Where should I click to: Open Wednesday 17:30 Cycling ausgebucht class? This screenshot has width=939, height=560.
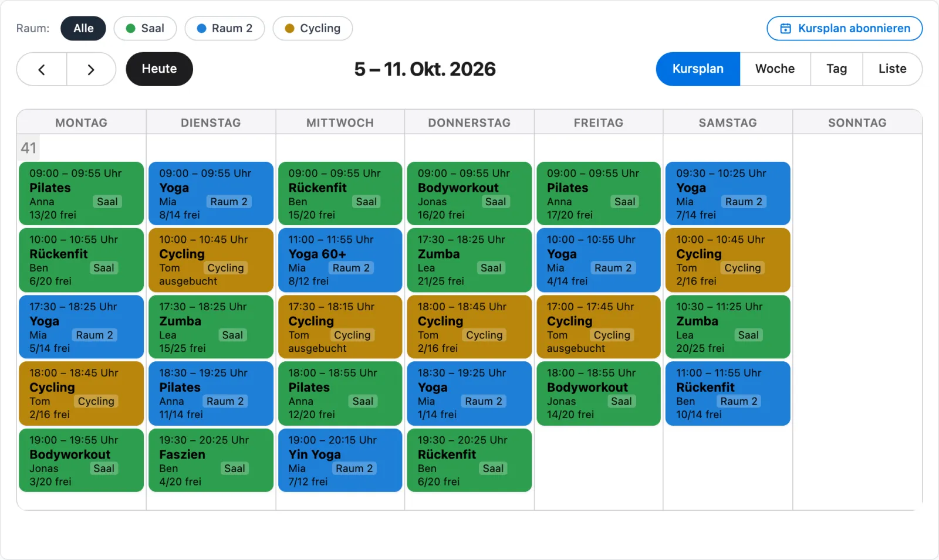[x=340, y=327]
